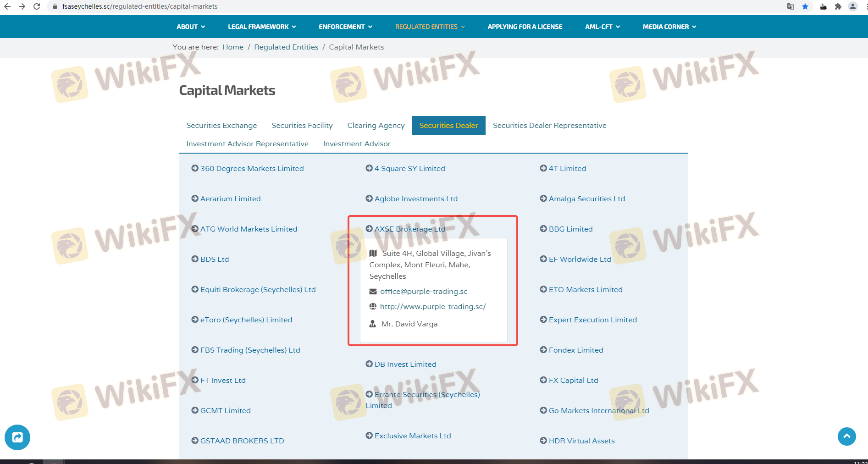Click the office@purple-trading.sc email link
Viewport: 868px width, 464px height.
tap(424, 291)
